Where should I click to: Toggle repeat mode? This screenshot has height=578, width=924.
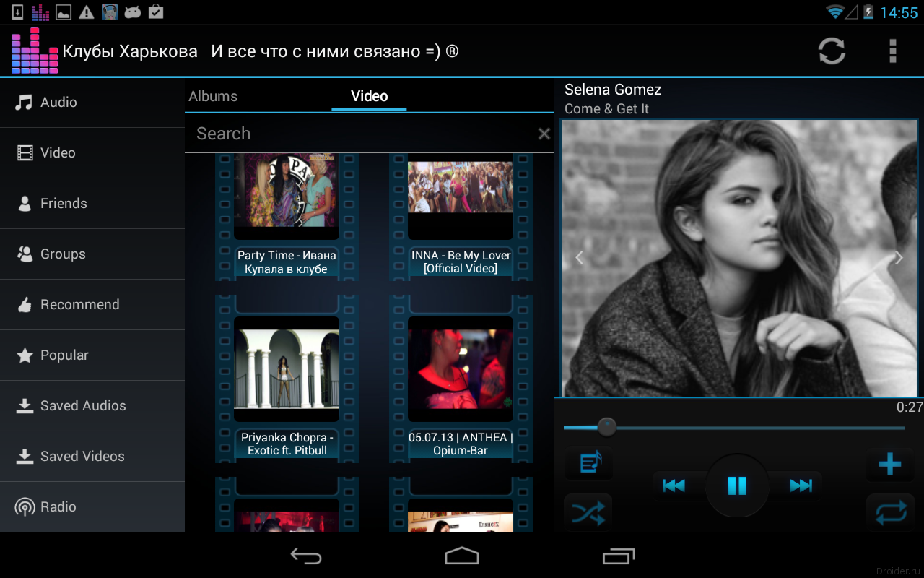tap(890, 513)
